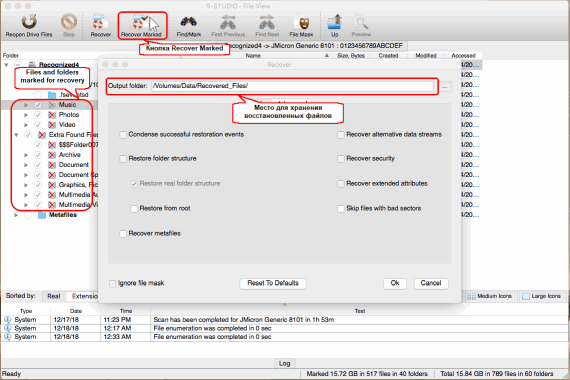
Task: Sort file list by Modified column
Action: pos(426,56)
